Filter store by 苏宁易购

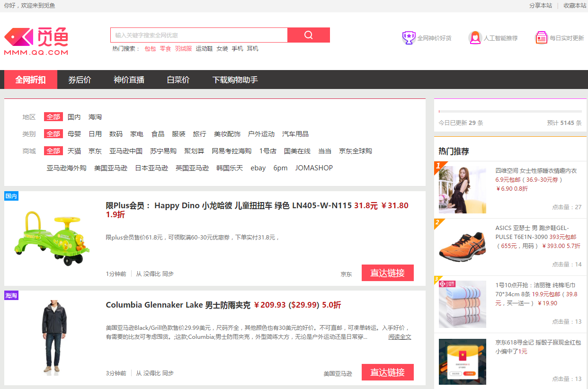point(163,151)
